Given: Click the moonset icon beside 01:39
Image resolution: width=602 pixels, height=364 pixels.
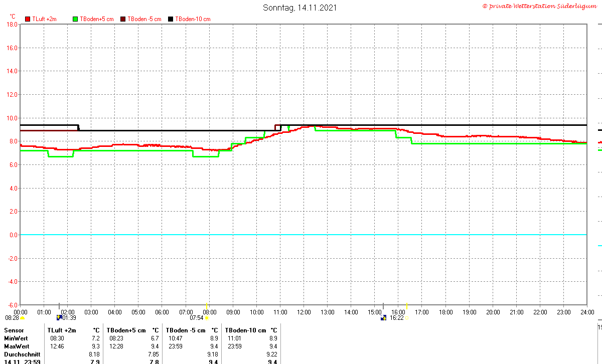Looking at the screenshot, I should click(59, 317).
